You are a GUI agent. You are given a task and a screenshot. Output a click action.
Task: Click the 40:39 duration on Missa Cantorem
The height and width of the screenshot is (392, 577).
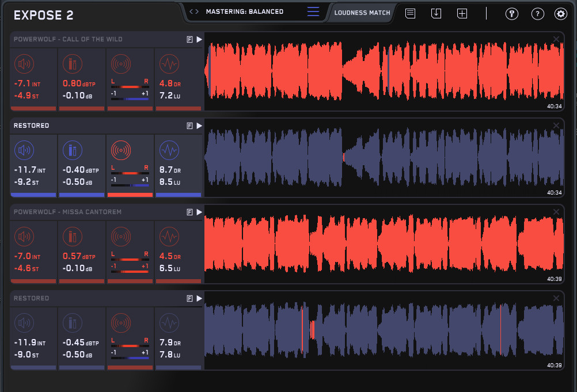(x=554, y=279)
